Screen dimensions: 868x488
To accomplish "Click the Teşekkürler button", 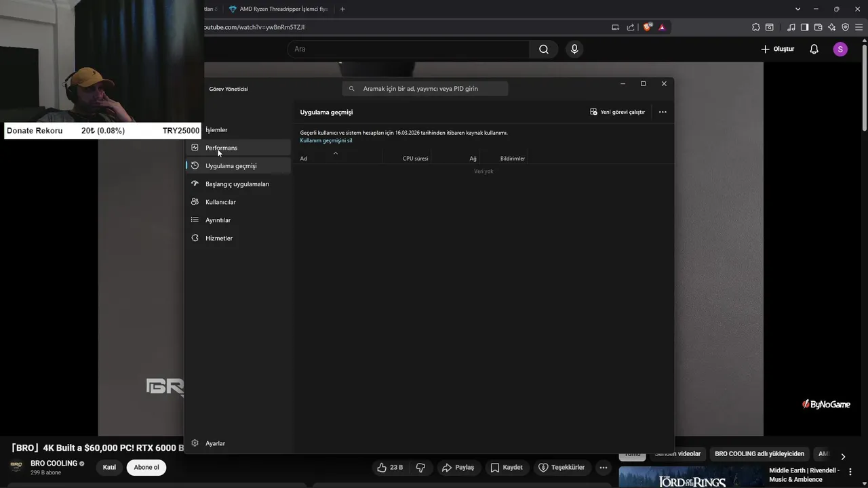I will [561, 468].
